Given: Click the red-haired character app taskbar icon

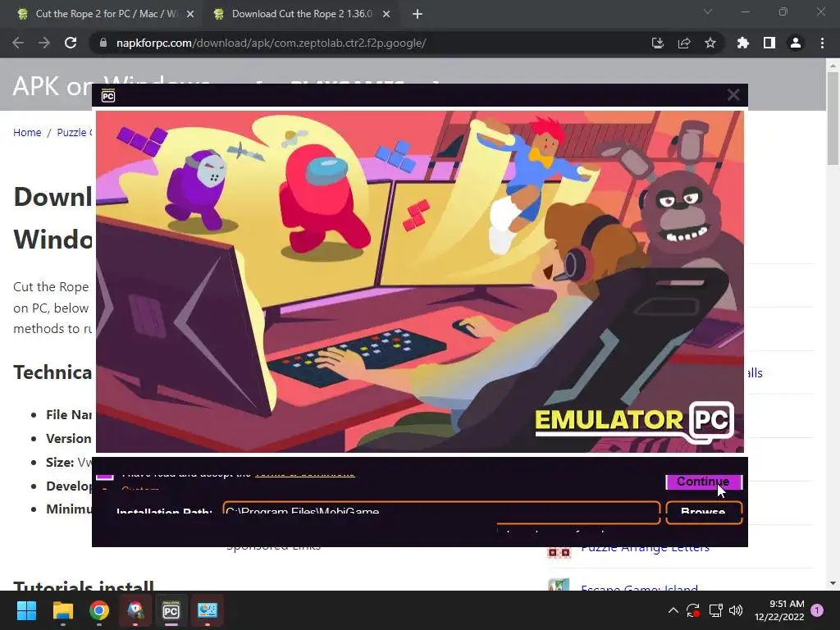Looking at the screenshot, I should [x=135, y=610].
